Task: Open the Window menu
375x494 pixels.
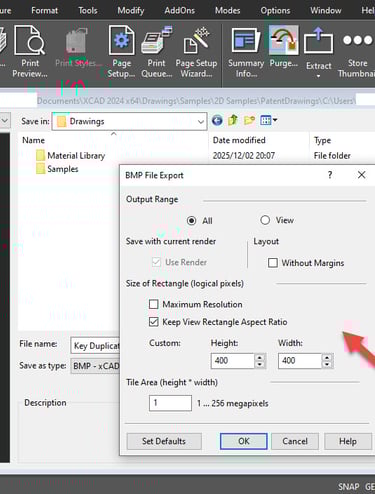Action: click(x=326, y=10)
